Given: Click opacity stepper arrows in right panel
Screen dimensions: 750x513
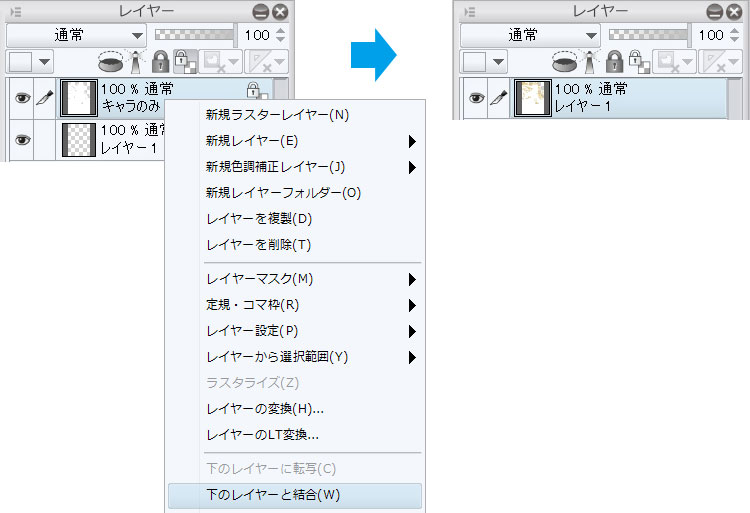Looking at the screenshot, I should (x=734, y=35).
